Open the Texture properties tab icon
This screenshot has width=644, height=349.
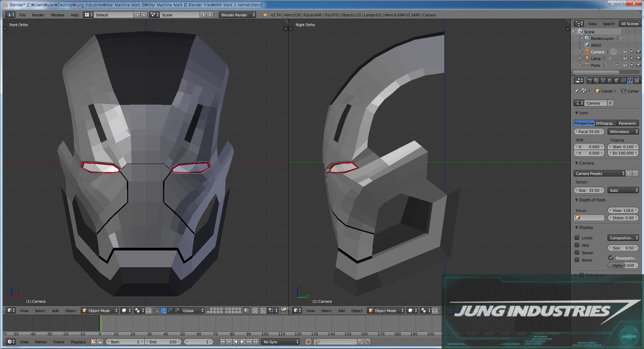click(x=637, y=80)
